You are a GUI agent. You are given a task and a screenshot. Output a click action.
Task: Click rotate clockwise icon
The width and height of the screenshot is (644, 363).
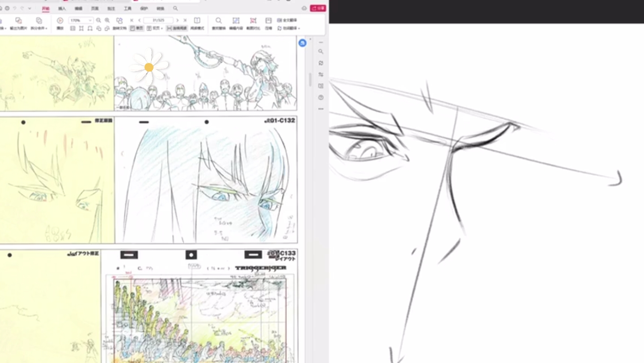pyautogui.click(x=107, y=28)
